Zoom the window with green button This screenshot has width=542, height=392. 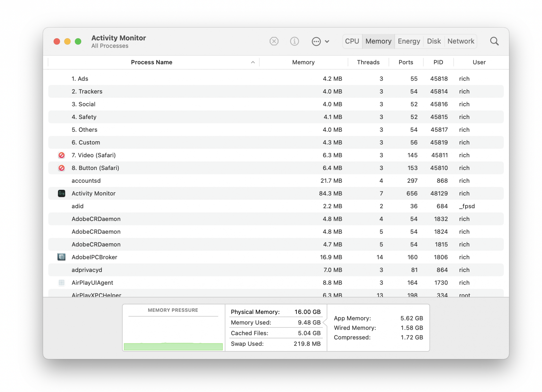[x=78, y=41]
